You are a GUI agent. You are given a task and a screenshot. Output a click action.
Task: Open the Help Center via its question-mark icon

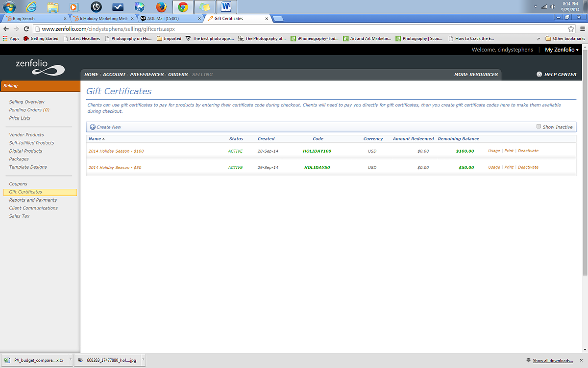539,74
